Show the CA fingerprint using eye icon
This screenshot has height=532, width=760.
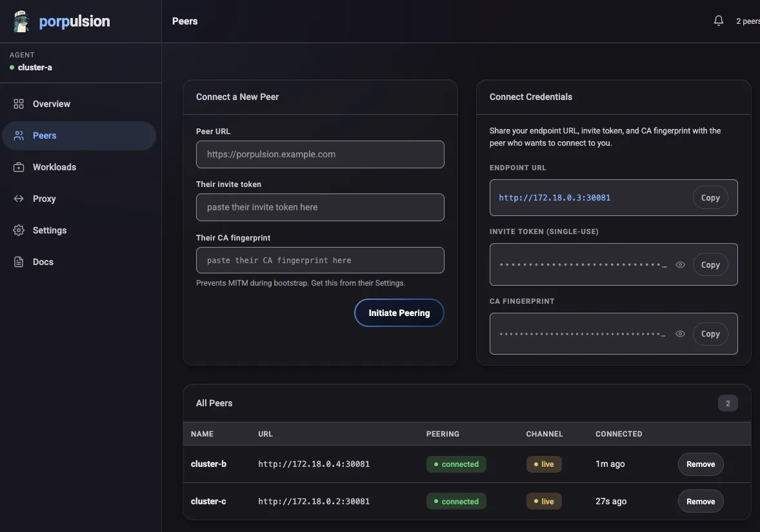(x=680, y=334)
